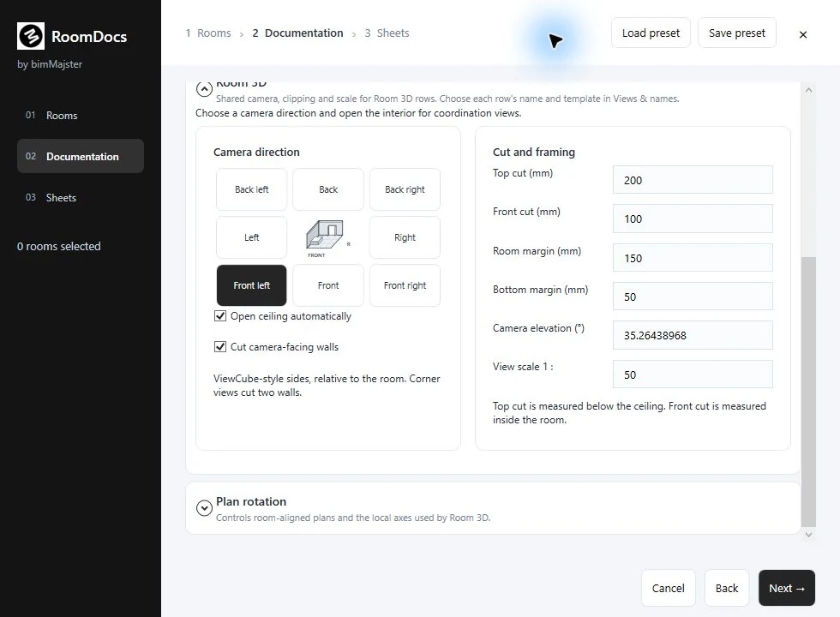840x617 pixels.
Task: Select Right camera direction
Action: coord(405,237)
